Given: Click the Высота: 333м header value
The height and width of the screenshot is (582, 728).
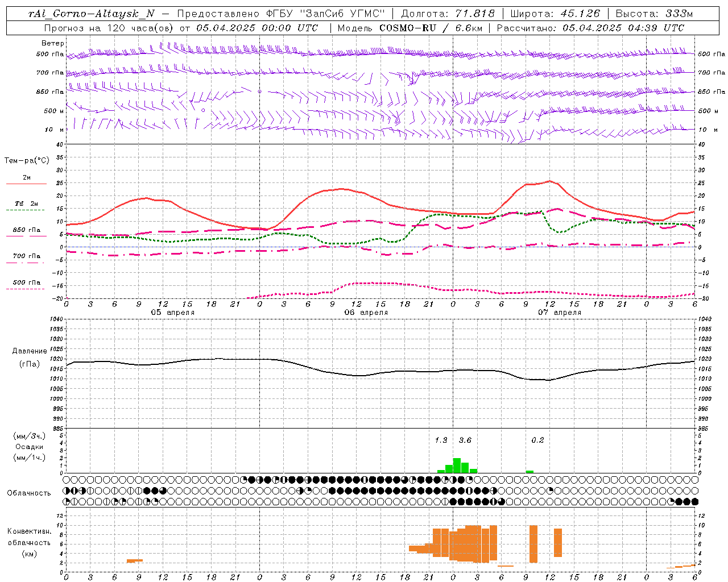Looking at the screenshot, I should tap(655, 14).
